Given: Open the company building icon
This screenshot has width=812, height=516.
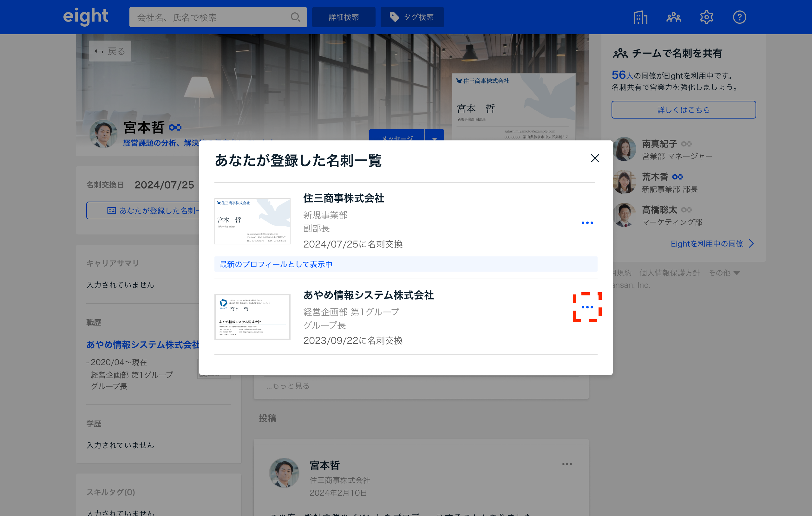Looking at the screenshot, I should pyautogui.click(x=640, y=17).
